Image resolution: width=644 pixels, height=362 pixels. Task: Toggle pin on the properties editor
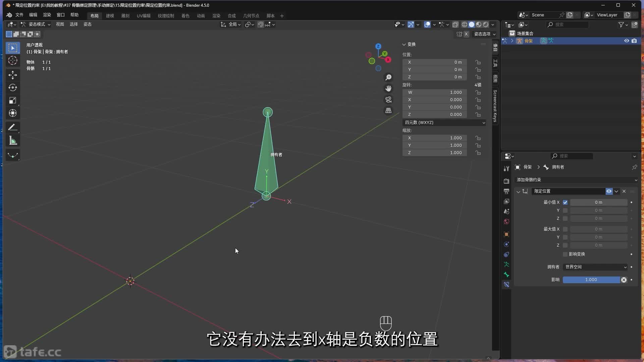click(634, 167)
